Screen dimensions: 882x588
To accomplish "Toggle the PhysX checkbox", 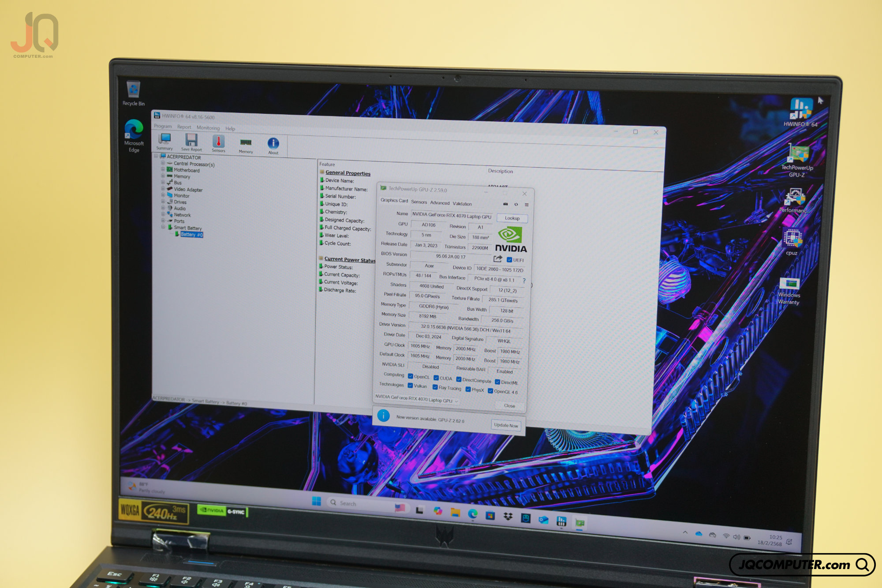I will (x=468, y=390).
